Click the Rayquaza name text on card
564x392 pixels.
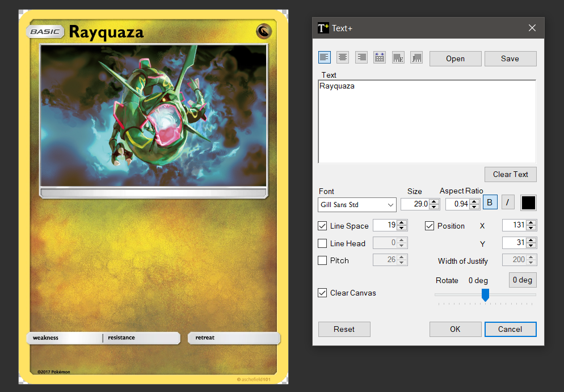[x=106, y=33]
